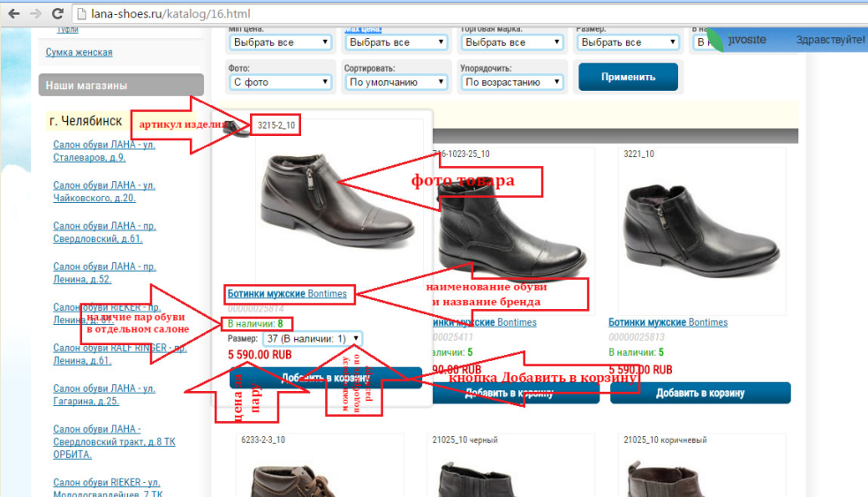Viewport: 868px width, 497px height.
Task: Click article label '21025_10 коричневый'
Action: [x=666, y=440]
